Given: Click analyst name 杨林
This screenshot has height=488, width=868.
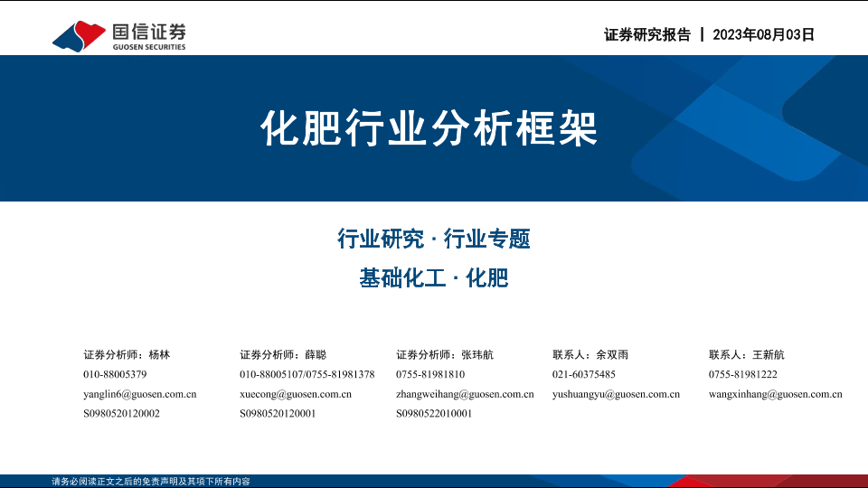Looking at the screenshot, I should [159, 354].
